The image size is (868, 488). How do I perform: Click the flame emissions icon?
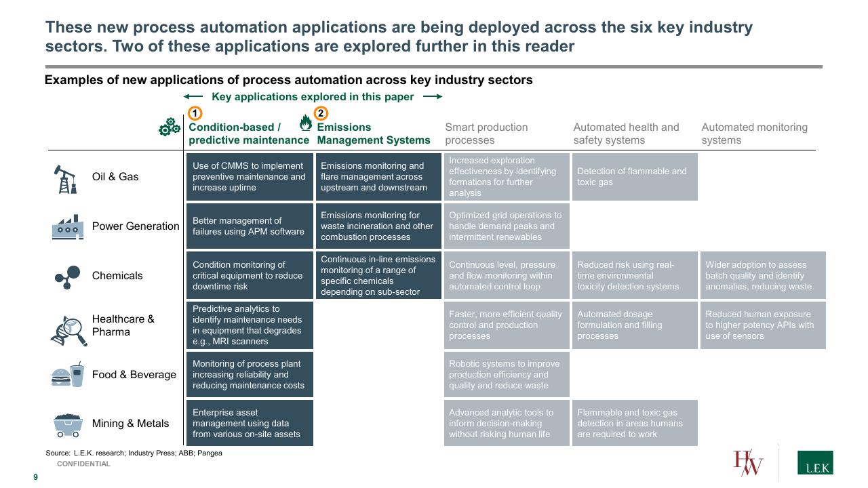click(306, 123)
